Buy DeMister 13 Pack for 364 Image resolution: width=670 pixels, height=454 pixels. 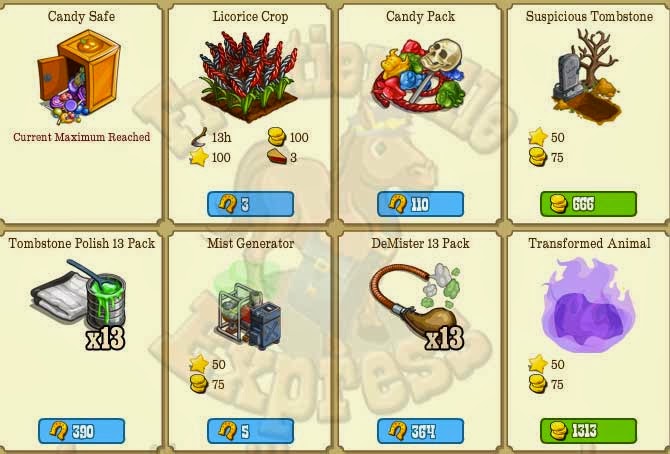420,431
